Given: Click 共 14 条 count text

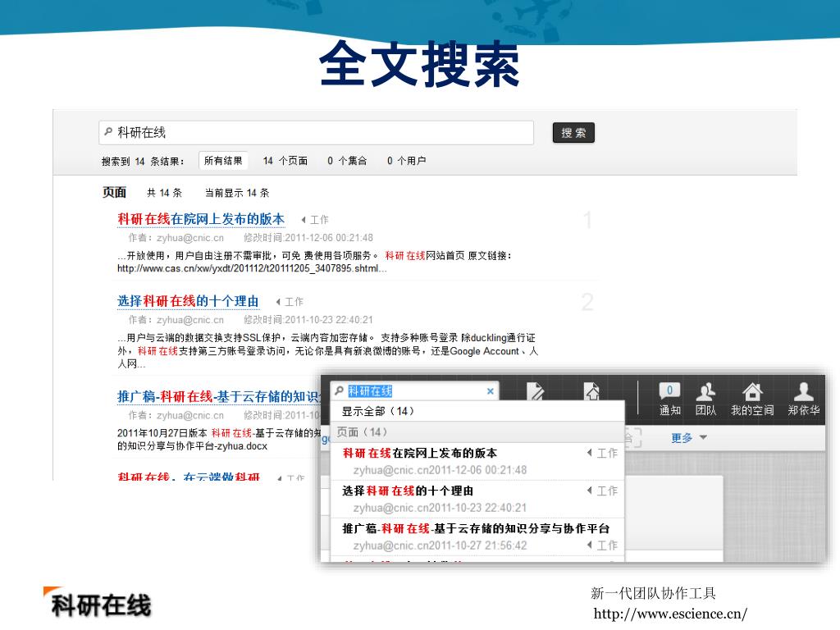Looking at the screenshot, I should coord(164,193).
